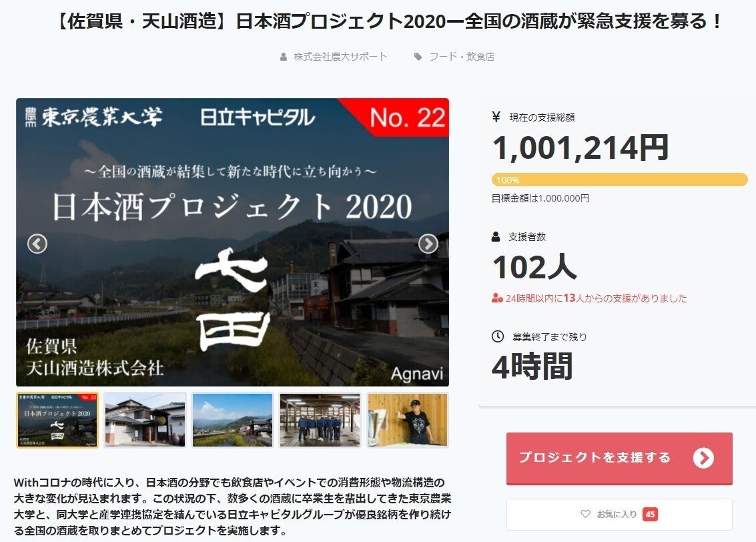The image size is (756, 542).
Task: Select the group of workers thumbnail
Action: coord(320,420)
